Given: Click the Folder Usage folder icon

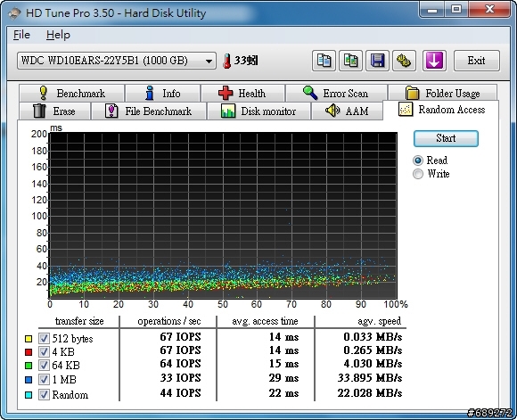Looking at the screenshot, I should 412,93.
